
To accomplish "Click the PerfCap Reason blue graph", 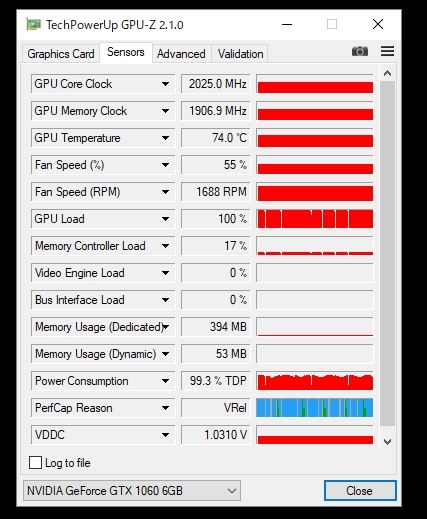I will click(315, 408).
